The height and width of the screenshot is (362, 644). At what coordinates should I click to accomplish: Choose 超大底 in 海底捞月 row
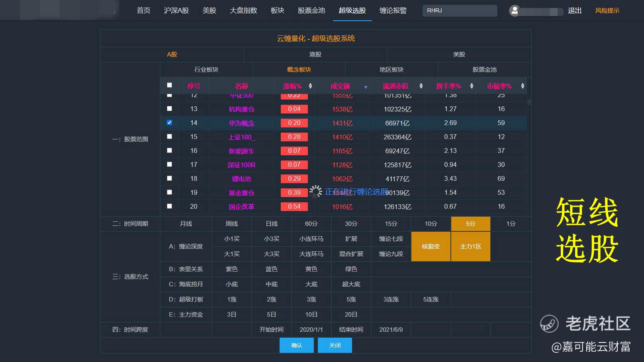[x=351, y=284]
